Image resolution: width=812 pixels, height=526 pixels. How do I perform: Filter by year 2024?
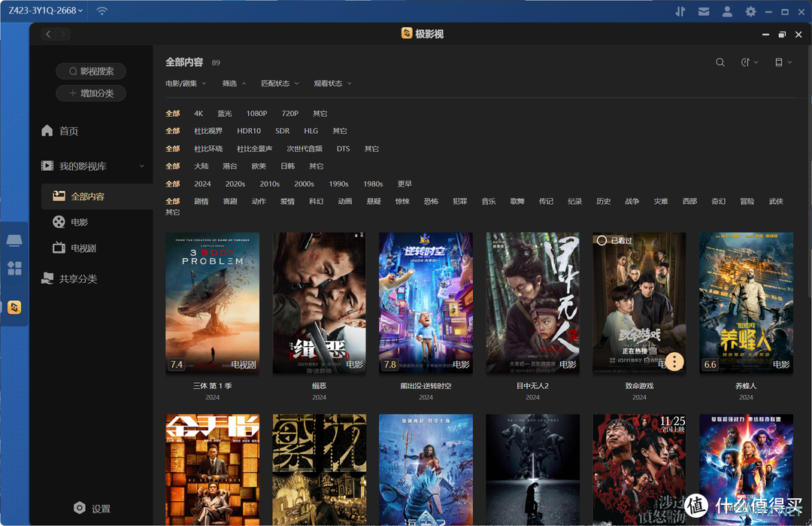tap(202, 184)
